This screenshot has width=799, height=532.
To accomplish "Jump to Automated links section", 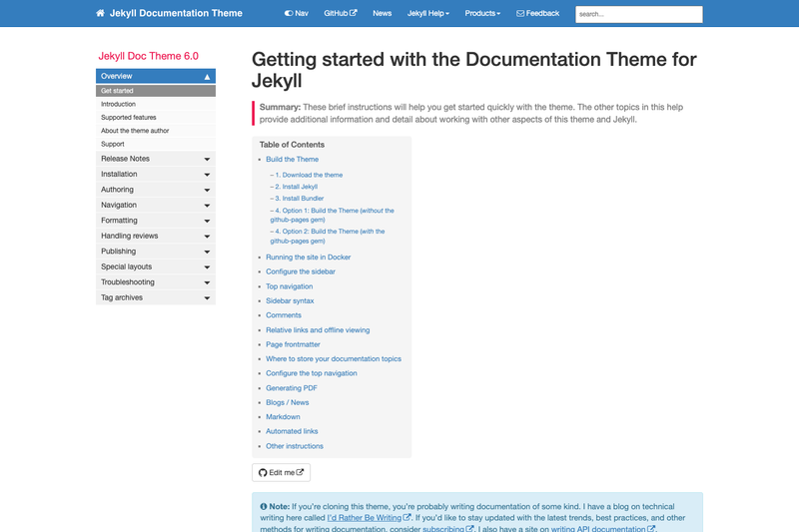I will click(292, 431).
